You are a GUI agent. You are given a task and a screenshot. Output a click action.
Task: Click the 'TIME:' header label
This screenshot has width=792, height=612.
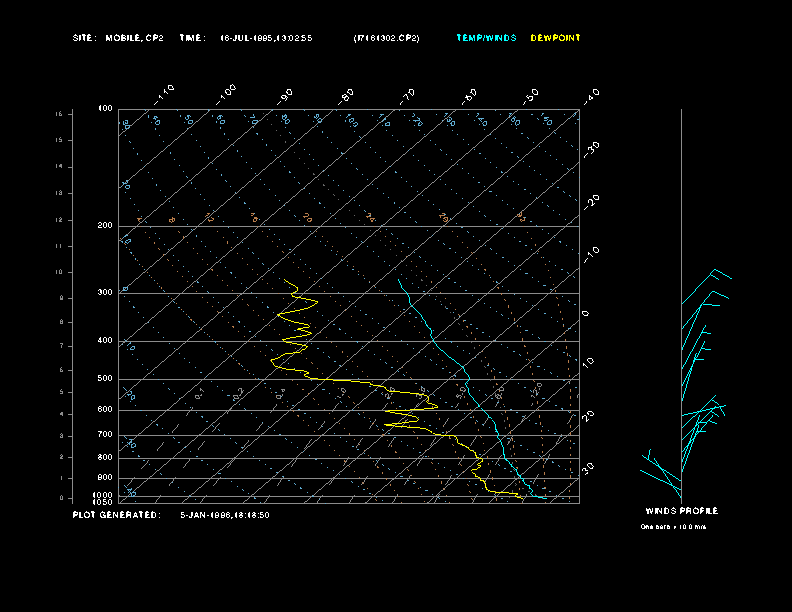click(192, 38)
